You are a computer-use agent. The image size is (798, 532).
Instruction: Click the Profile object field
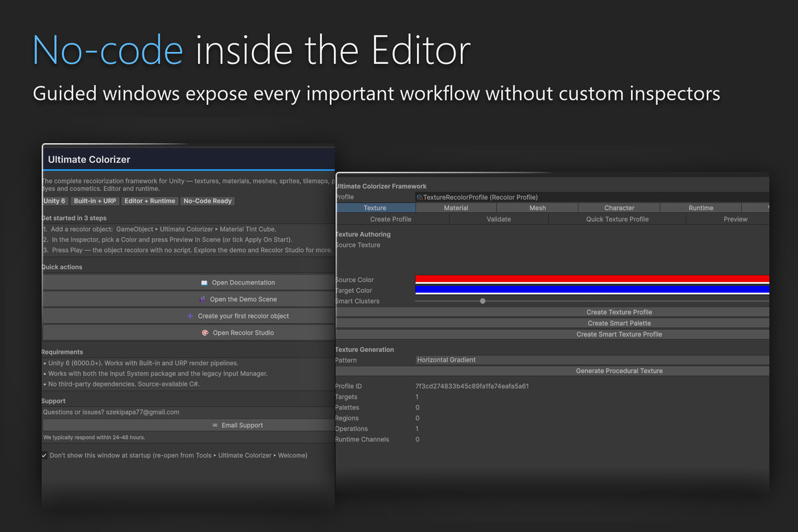tap(592, 198)
